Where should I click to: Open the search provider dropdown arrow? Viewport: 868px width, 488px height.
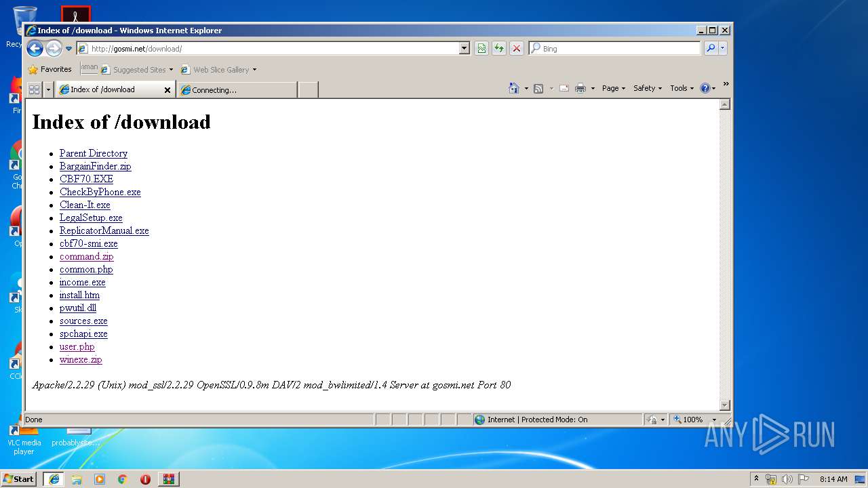[x=722, y=48]
